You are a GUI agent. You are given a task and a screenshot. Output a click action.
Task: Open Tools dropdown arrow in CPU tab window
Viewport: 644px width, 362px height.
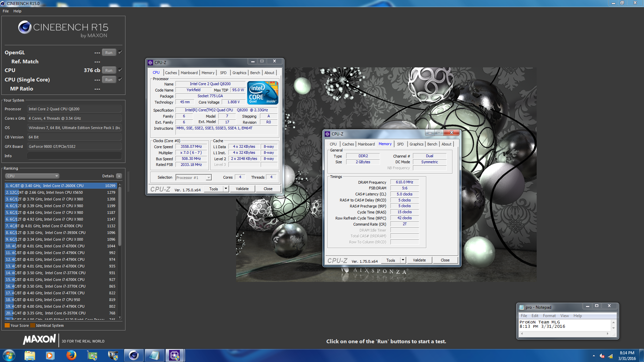pyautogui.click(x=226, y=189)
